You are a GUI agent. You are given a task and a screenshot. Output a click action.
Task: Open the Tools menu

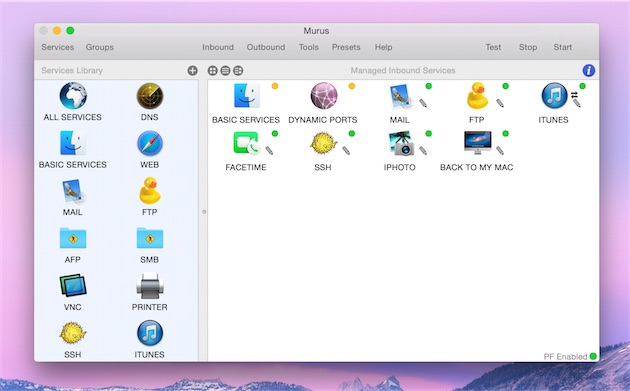[x=309, y=47]
